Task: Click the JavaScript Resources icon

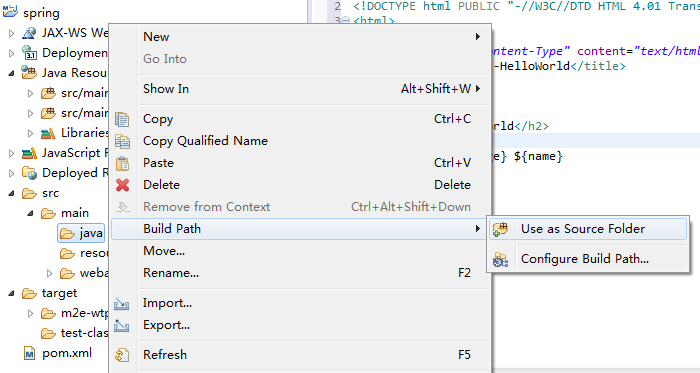Action: [29, 153]
